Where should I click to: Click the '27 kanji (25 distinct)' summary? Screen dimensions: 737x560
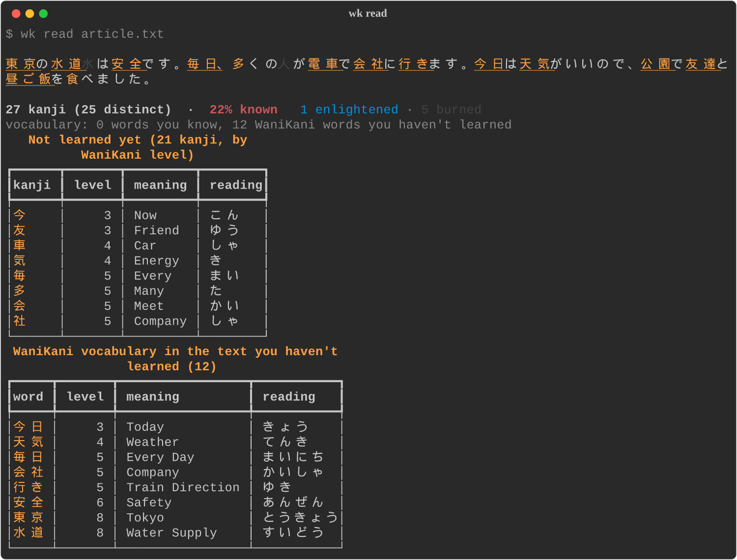88,110
